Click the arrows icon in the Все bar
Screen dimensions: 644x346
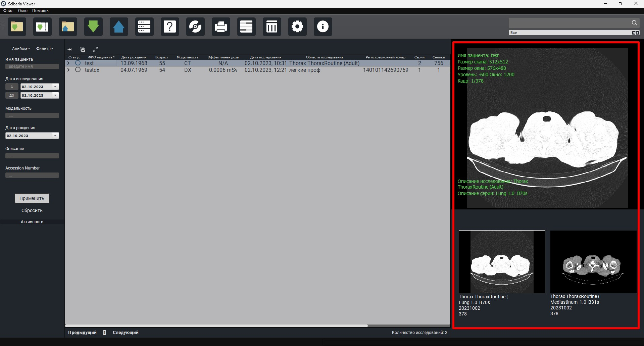tap(636, 33)
